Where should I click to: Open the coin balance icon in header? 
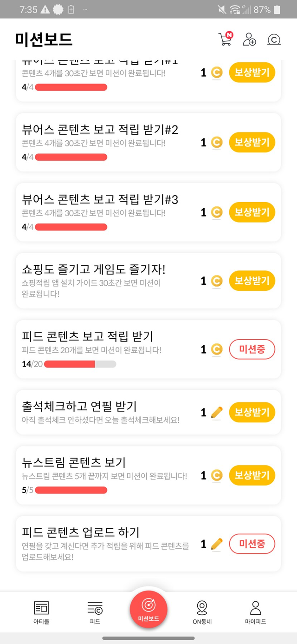[x=274, y=40]
